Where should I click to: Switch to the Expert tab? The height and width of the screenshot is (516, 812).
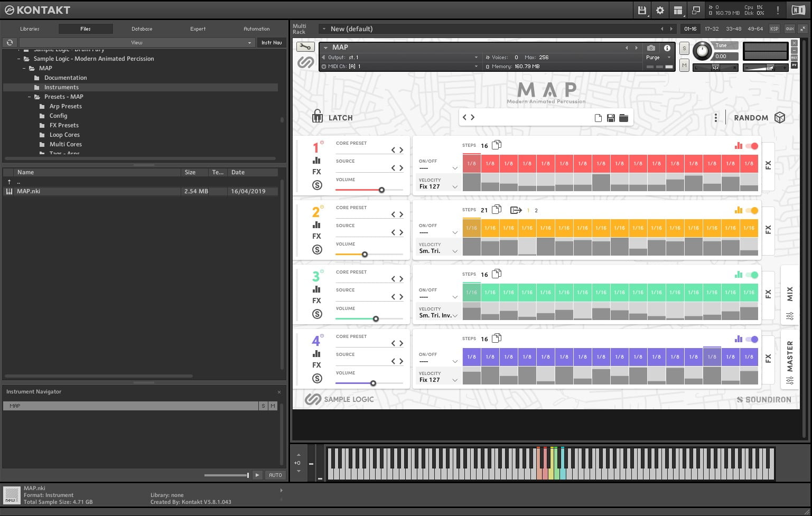pos(198,29)
